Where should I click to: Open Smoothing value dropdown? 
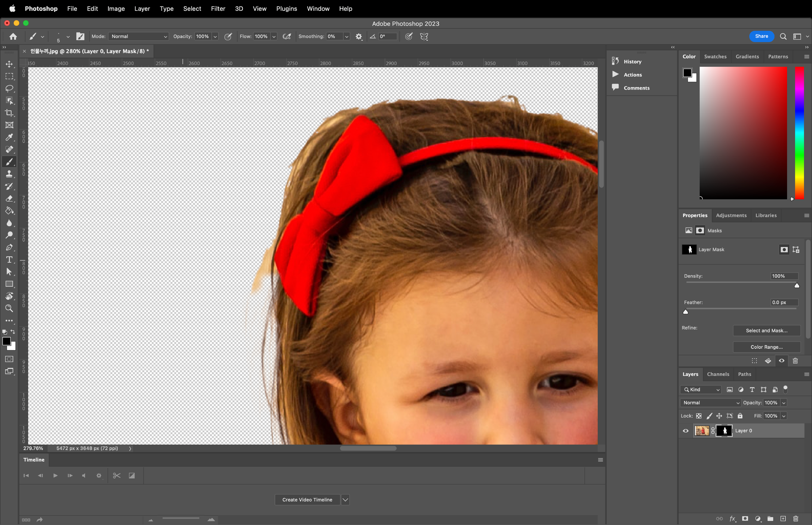coord(347,36)
